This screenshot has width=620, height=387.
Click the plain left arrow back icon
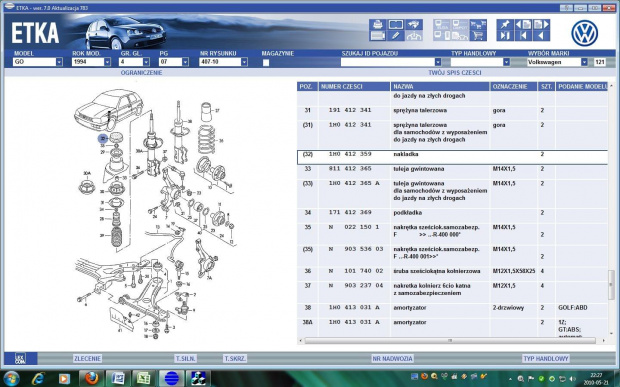541,36
